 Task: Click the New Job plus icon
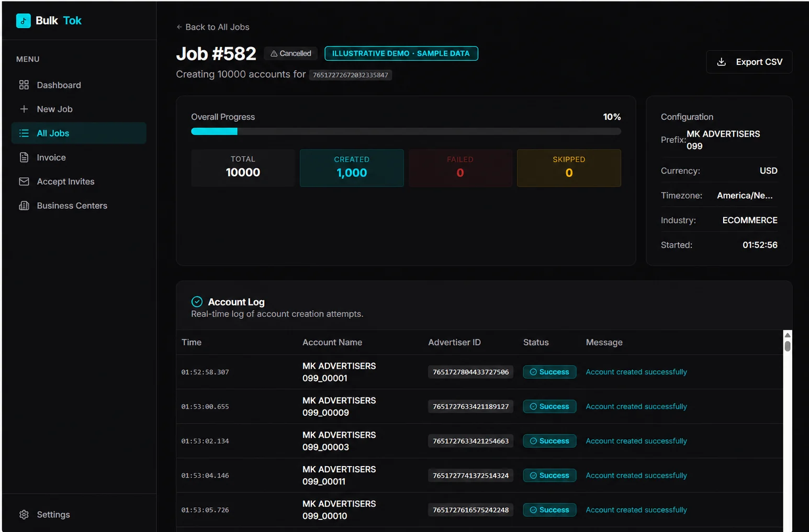(x=24, y=109)
